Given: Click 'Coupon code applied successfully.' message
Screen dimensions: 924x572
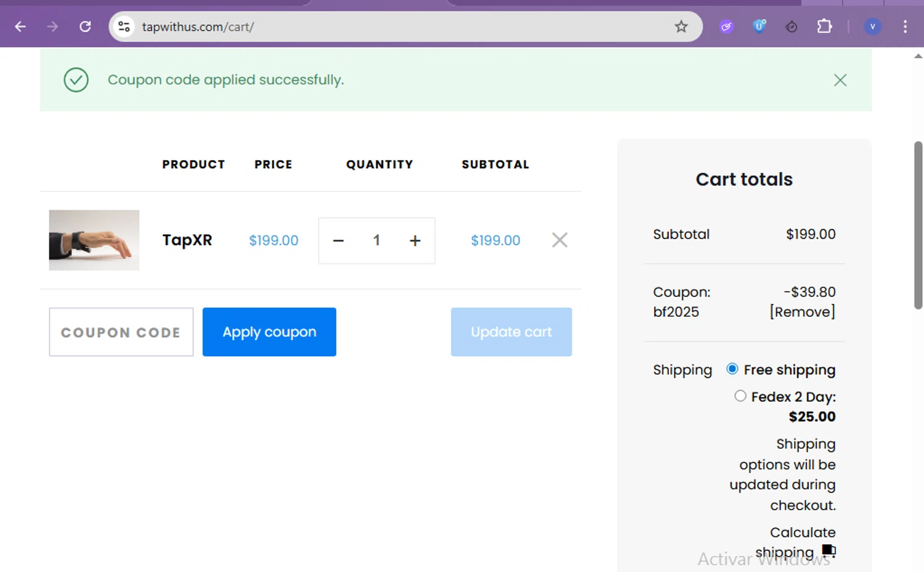Looking at the screenshot, I should pyautogui.click(x=225, y=80).
